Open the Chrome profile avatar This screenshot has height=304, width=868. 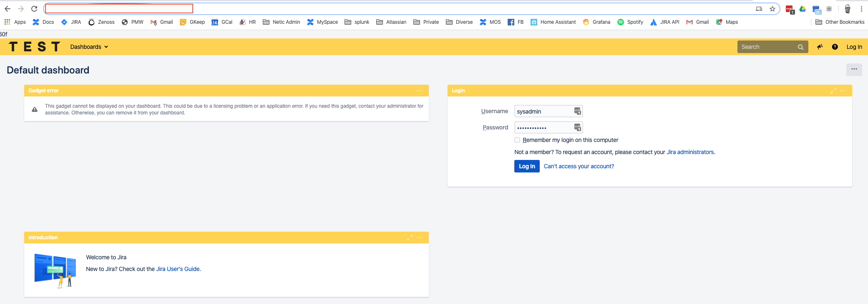click(848, 9)
